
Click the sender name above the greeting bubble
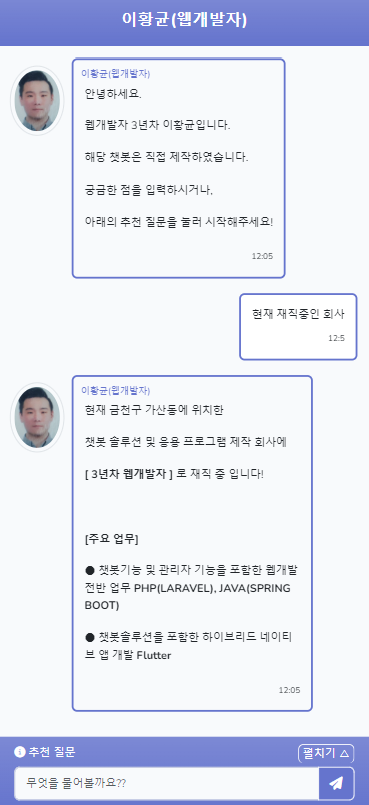coord(115,73)
